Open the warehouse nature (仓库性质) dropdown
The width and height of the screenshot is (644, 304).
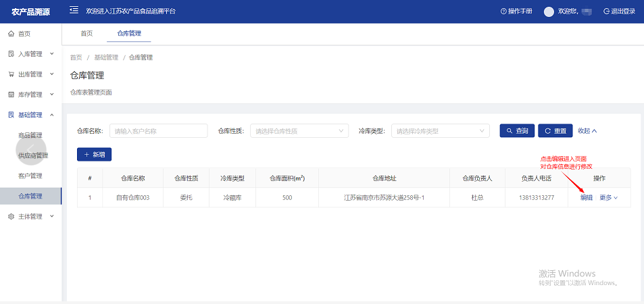[x=299, y=131]
